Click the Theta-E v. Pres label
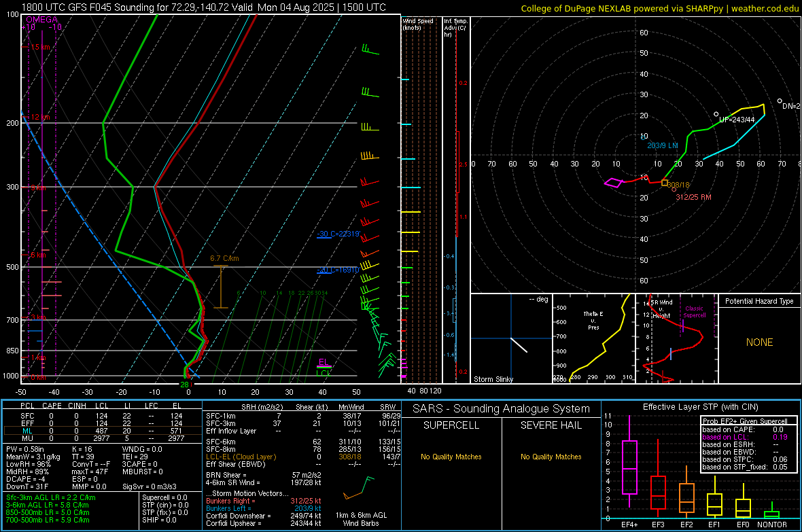 (593, 320)
